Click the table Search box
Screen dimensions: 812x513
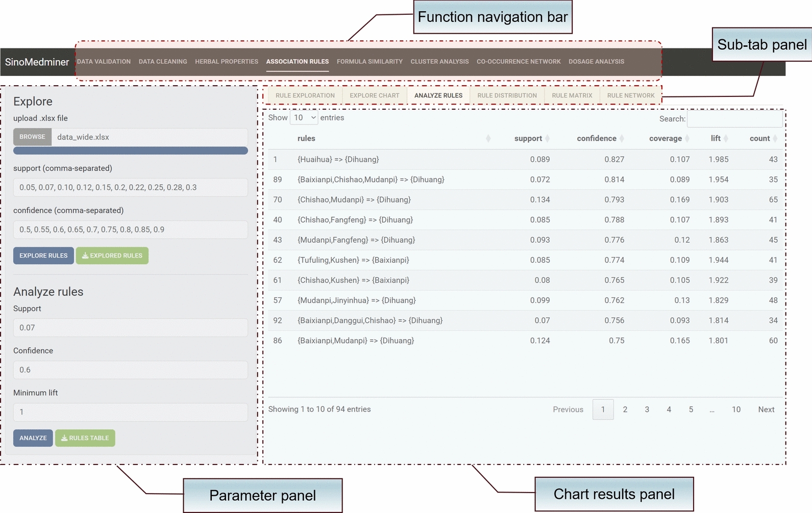click(x=734, y=119)
